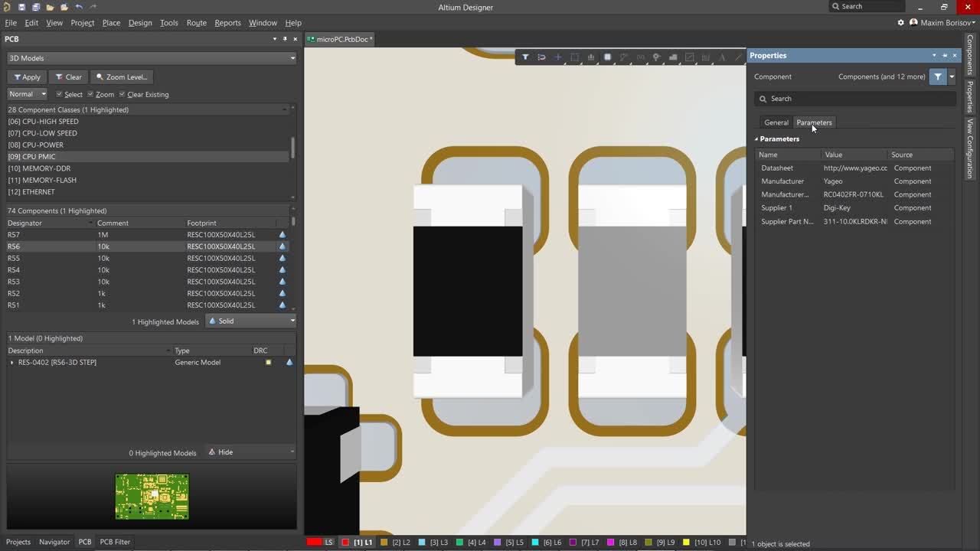
Task: Click the selection filter icon in the canvas toolbar
Action: tap(525, 57)
